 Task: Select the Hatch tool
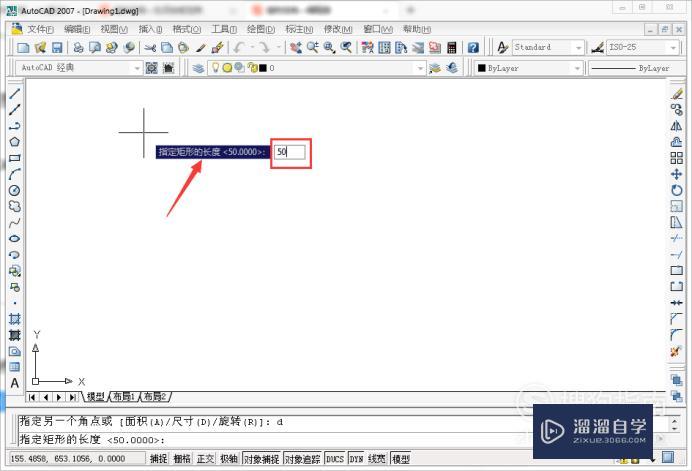pos(15,319)
